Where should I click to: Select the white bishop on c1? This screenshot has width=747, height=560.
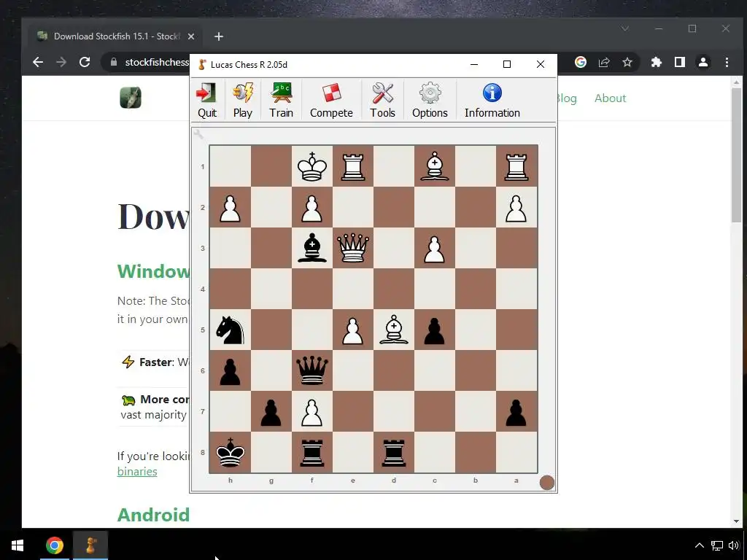point(435,166)
